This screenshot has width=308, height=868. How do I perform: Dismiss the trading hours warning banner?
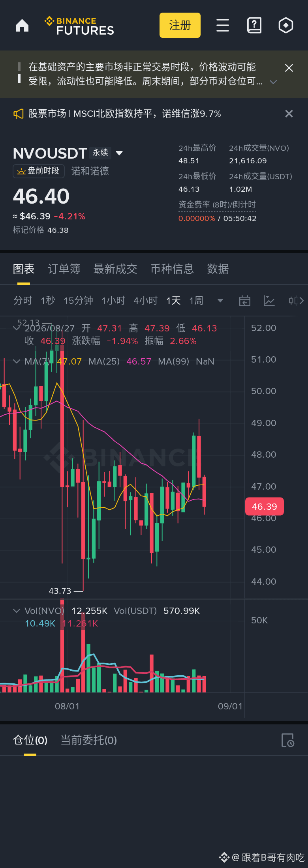click(289, 68)
